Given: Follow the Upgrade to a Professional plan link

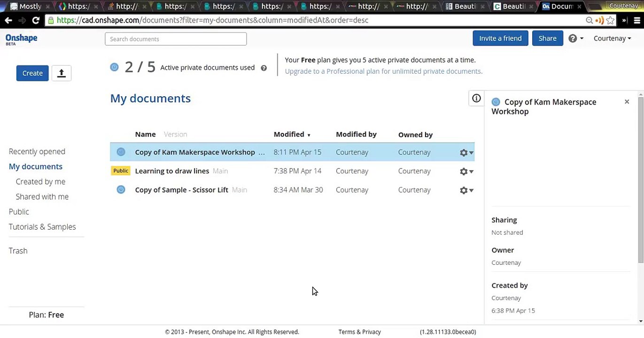Looking at the screenshot, I should point(383,71).
